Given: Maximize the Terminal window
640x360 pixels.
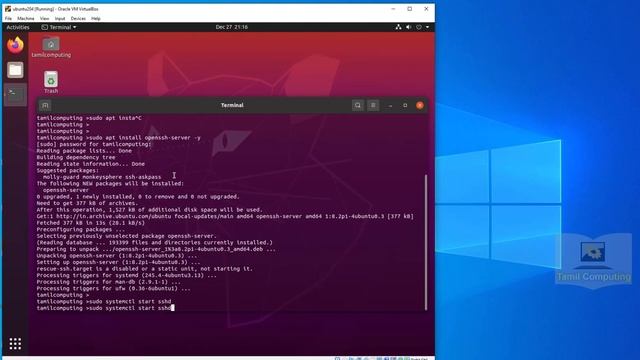Looking at the screenshot, I should pyautogui.click(x=405, y=105).
